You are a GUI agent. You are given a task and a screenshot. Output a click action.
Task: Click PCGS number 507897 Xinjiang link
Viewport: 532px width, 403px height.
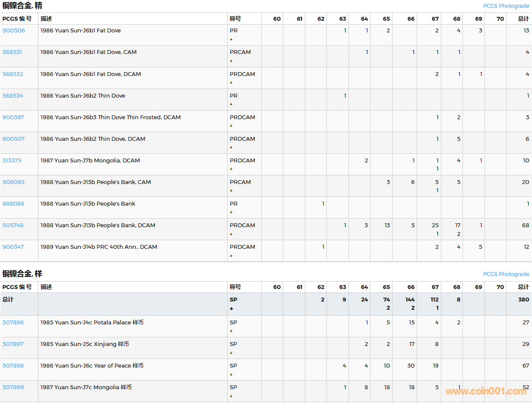point(13,344)
